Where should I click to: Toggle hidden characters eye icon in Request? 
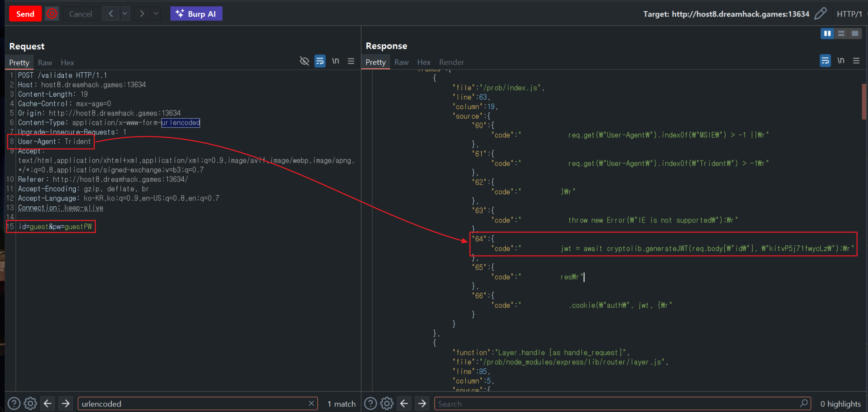coord(304,61)
